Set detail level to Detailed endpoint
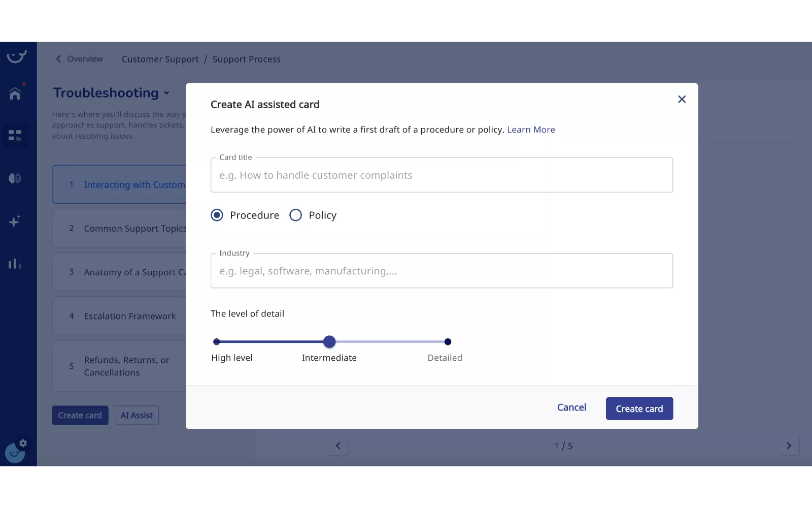The height and width of the screenshot is (508, 812). [447, 342]
